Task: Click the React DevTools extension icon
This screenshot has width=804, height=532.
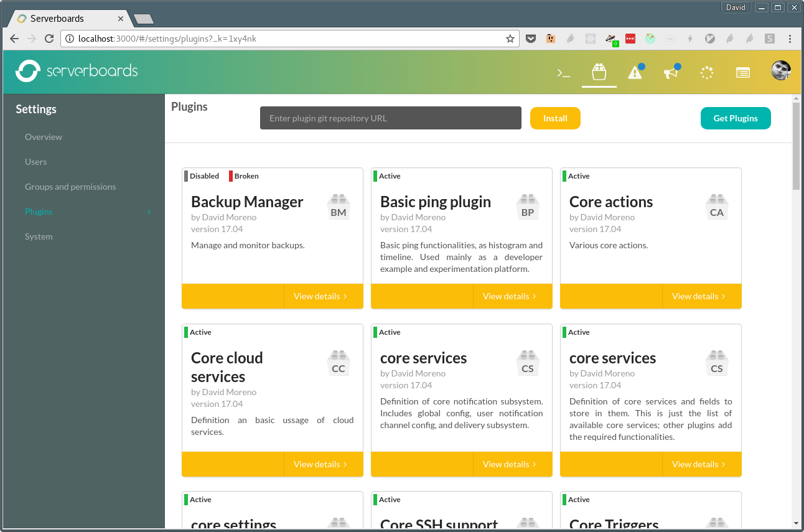Action: point(591,39)
